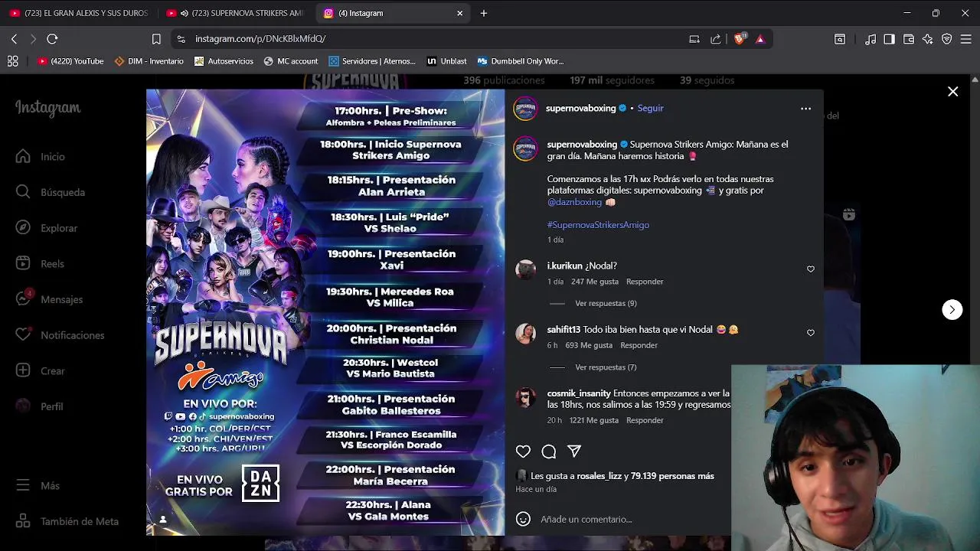Open MC account bookmark
The height and width of the screenshot is (551, 980).
point(291,61)
